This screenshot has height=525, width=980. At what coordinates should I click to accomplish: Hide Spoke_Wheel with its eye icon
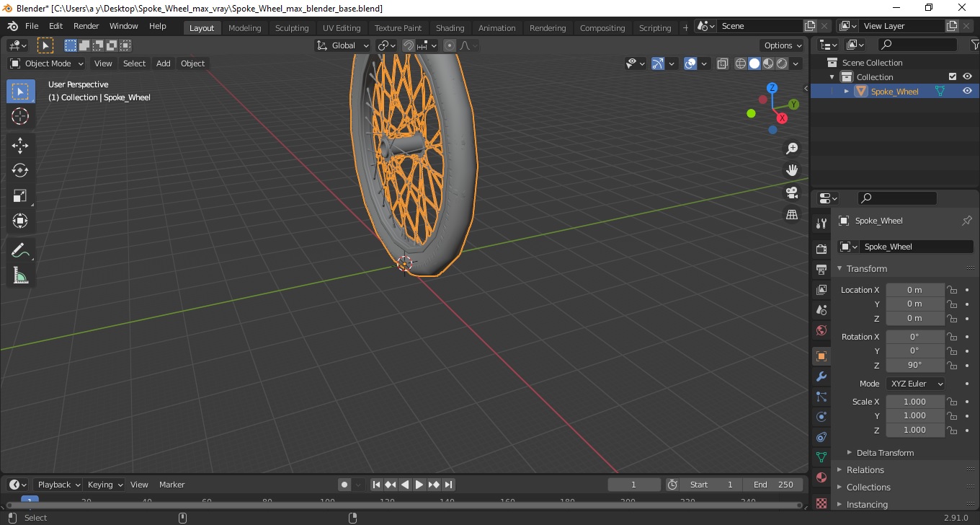[x=967, y=91]
